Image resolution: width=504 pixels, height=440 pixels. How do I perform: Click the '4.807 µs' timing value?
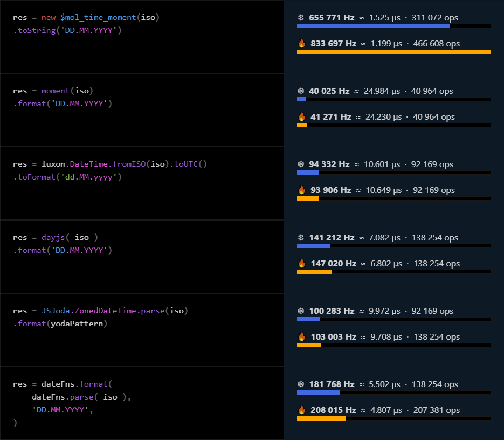386,410
